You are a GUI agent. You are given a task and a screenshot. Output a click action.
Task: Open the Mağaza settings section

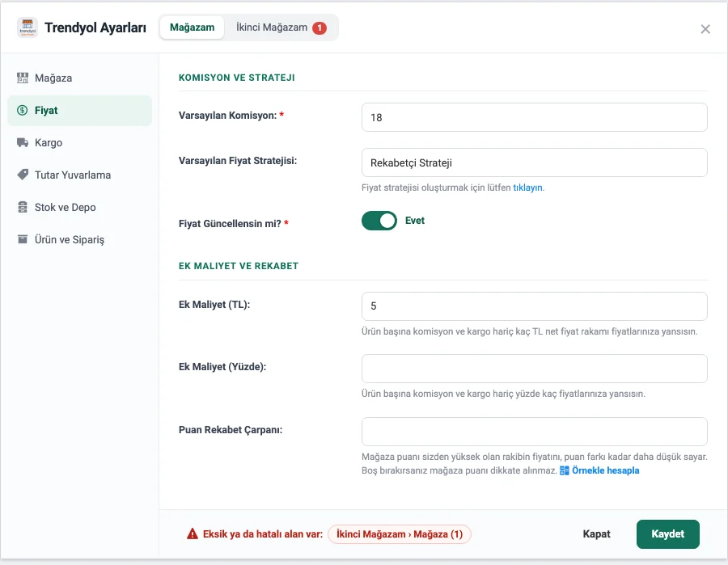pos(80,78)
